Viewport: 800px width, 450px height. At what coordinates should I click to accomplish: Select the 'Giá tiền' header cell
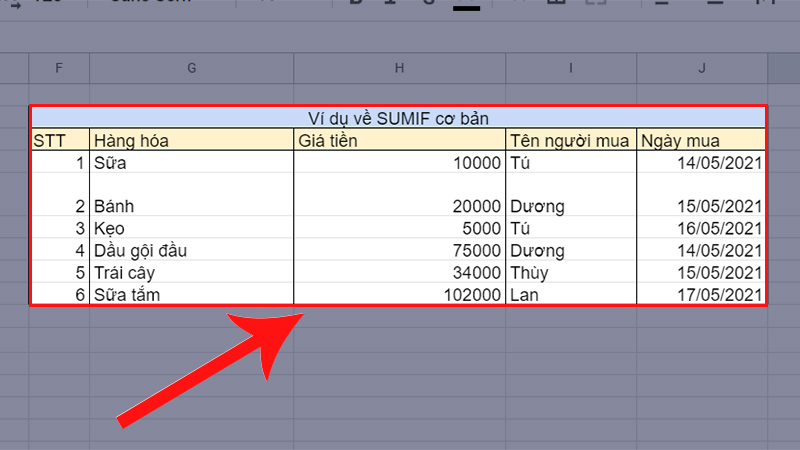[x=399, y=140]
